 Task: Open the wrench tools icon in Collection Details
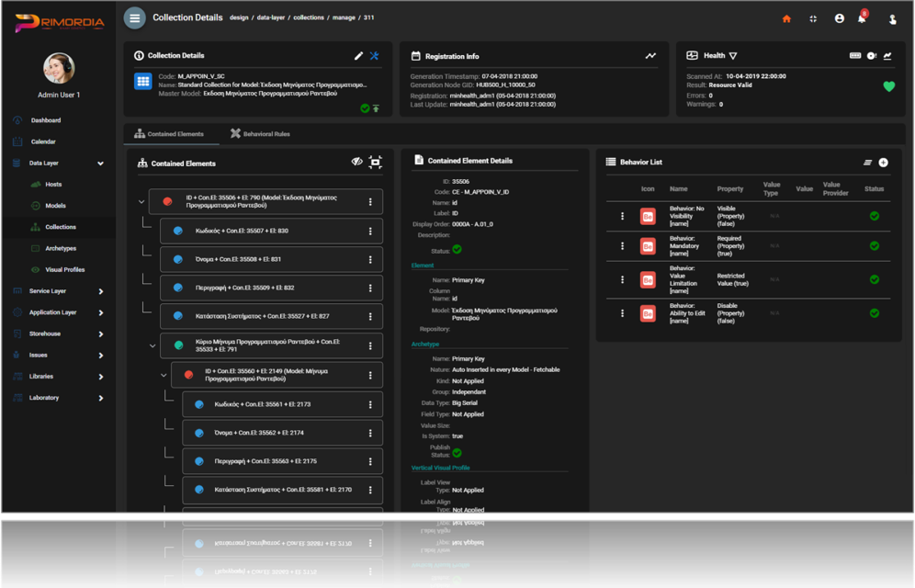(x=375, y=56)
